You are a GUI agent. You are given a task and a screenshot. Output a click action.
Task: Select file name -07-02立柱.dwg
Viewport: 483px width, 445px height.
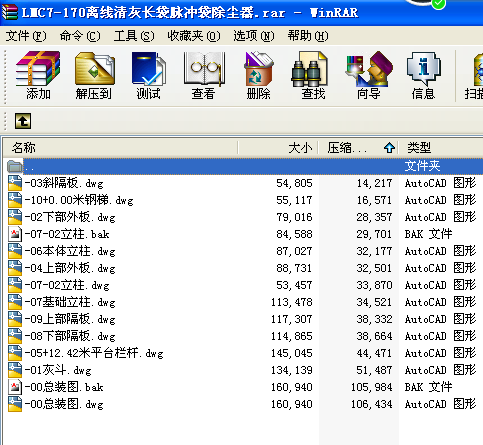[67, 285]
